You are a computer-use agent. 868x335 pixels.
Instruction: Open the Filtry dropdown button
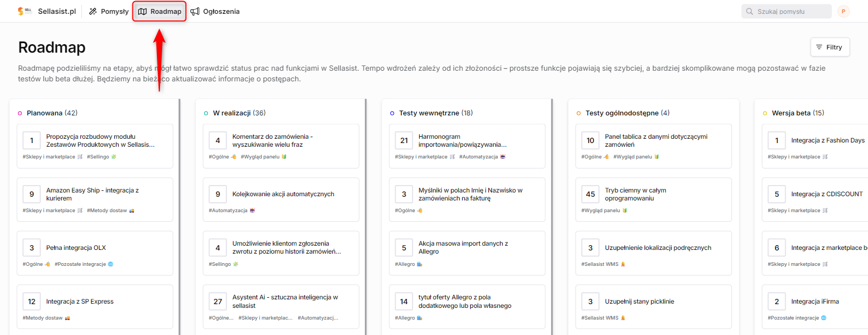(x=830, y=47)
